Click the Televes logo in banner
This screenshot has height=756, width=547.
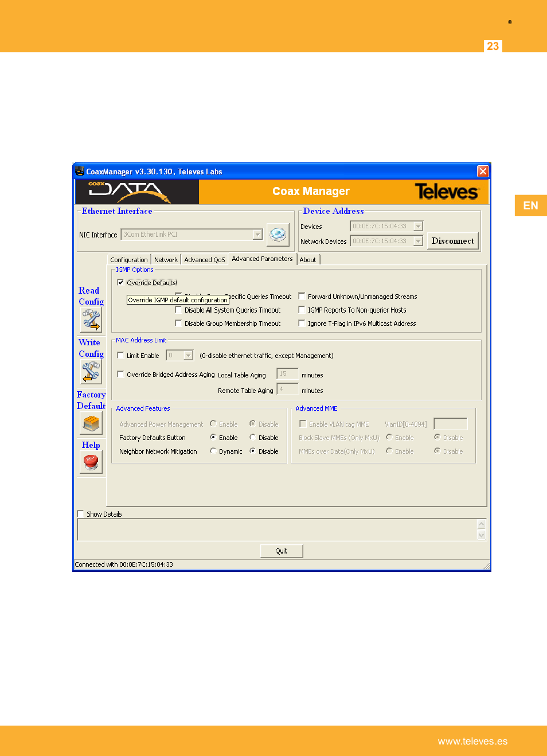(x=447, y=192)
